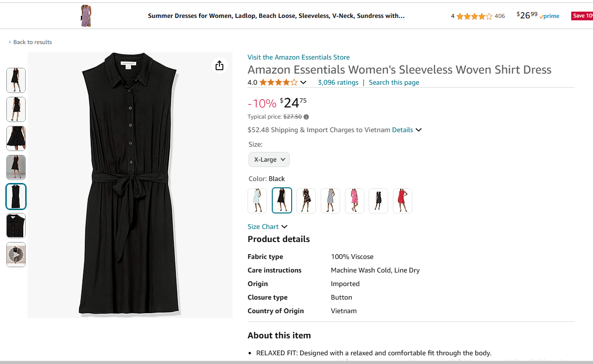
Task: Click typical price info icon
Action: [306, 117]
